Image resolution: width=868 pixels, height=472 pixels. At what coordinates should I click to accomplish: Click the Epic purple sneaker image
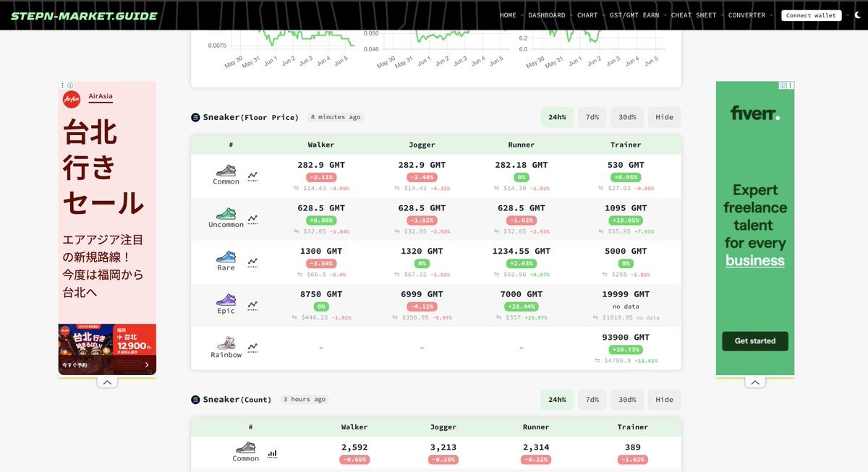pos(226,300)
